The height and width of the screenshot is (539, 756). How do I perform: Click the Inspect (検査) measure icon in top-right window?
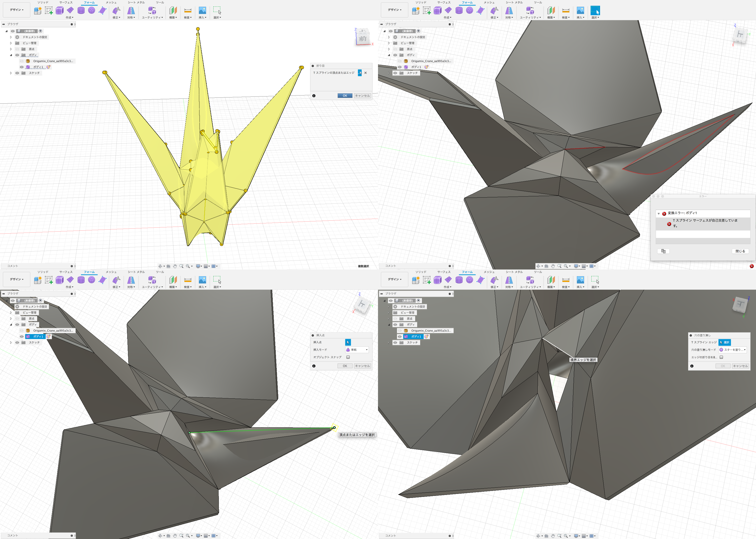point(566,11)
